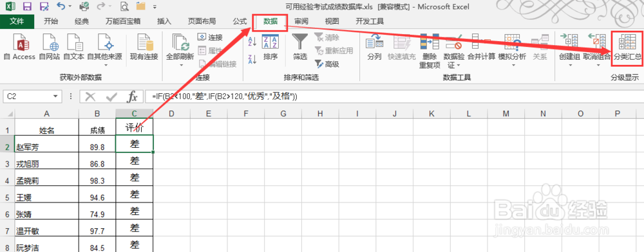Switch to 经典 classic tab
Viewport: 644px width, 252px height.
pyautogui.click(x=82, y=21)
